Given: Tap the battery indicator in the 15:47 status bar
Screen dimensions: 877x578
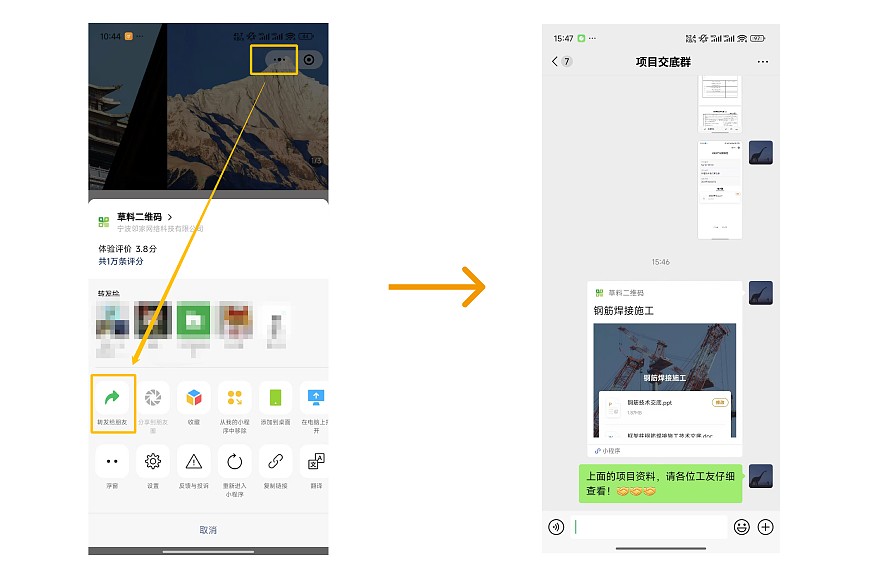Looking at the screenshot, I should pyautogui.click(x=758, y=38).
